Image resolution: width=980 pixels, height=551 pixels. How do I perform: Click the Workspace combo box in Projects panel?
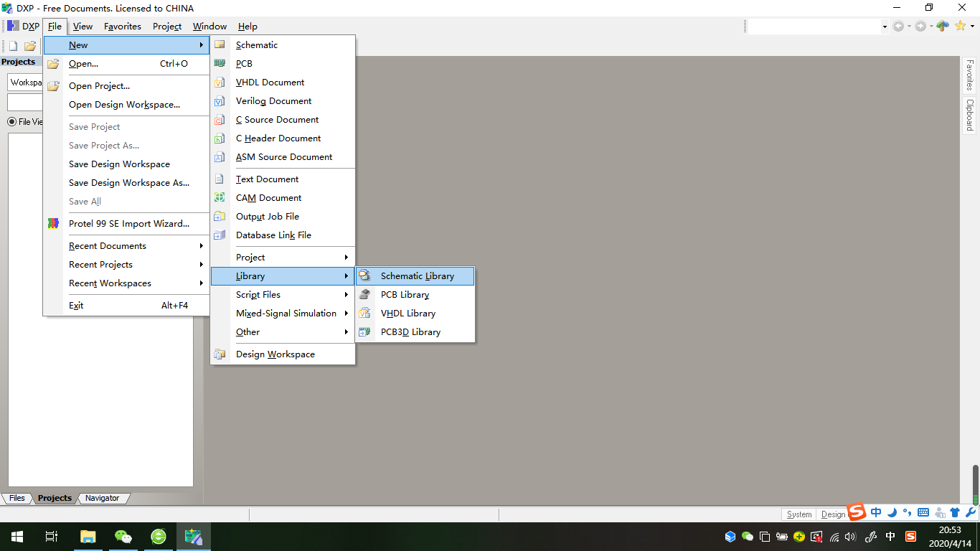tap(25, 82)
